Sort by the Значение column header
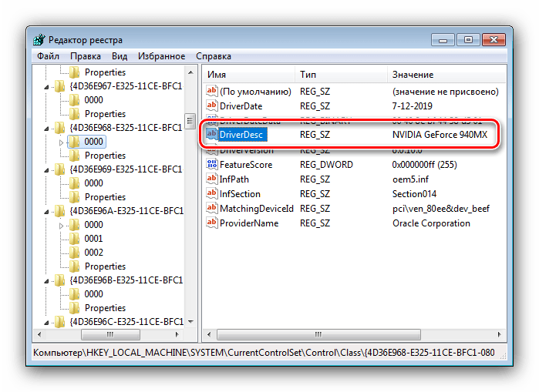 coord(447,75)
